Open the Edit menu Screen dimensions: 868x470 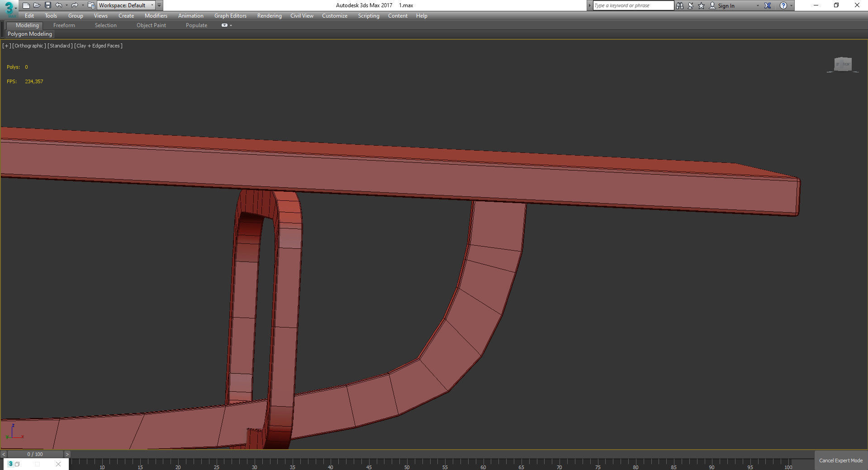tap(29, 16)
